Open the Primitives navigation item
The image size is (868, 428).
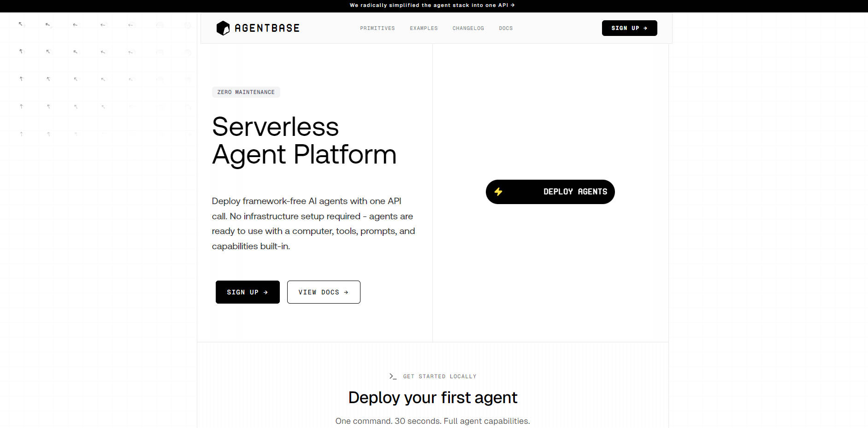tap(377, 28)
